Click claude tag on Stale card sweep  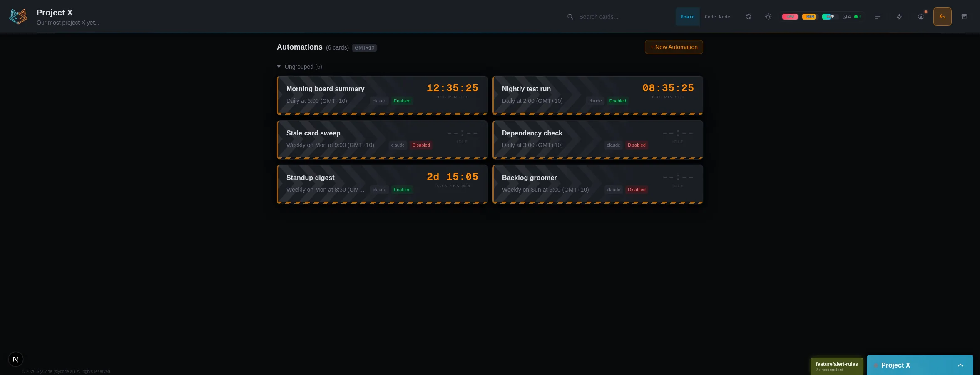point(398,145)
